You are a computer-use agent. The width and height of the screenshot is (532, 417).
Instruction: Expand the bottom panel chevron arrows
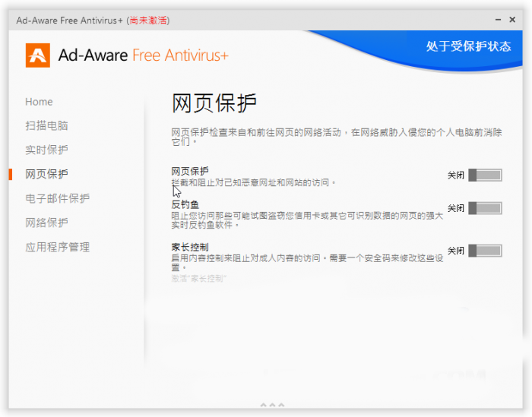(272, 406)
